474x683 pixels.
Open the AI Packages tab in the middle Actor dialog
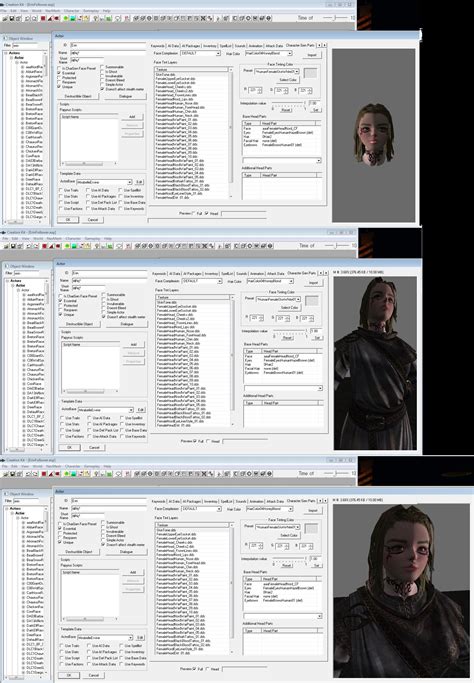[192, 274]
